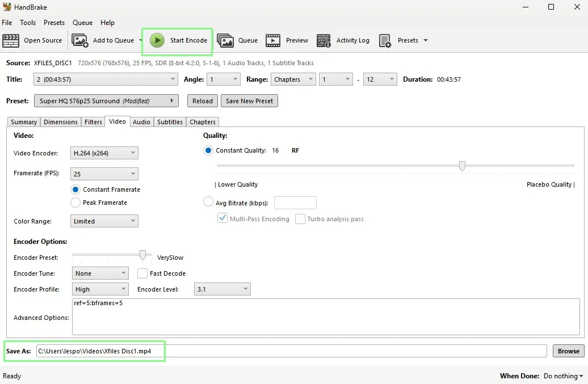The height and width of the screenshot is (384, 588).
Task: Select the Avg Bitrate radio option
Action: click(x=208, y=202)
